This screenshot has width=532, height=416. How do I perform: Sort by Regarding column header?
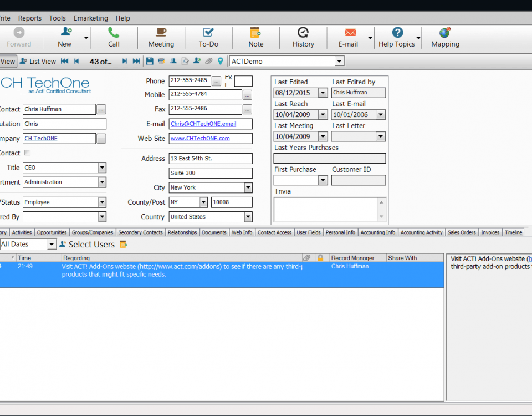(182, 258)
